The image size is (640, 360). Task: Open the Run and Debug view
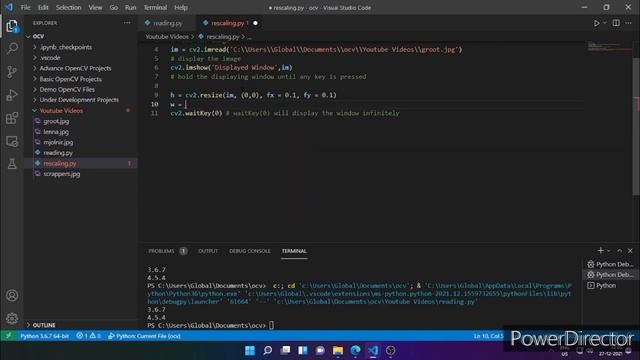click(x=12, y=95)
